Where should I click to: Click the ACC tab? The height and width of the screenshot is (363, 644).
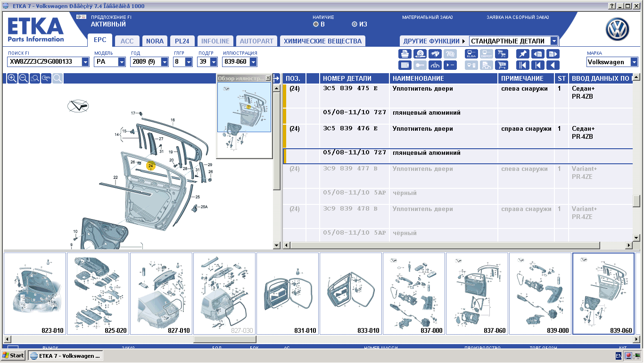pos(127,41)
